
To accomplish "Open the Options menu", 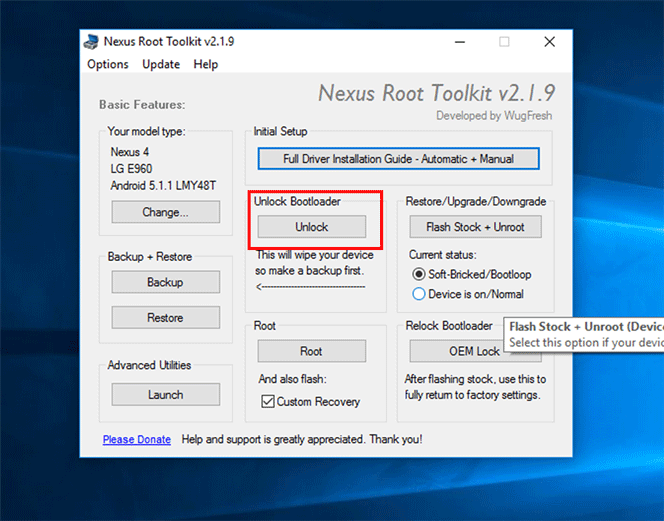I will (x=108, y=64).
